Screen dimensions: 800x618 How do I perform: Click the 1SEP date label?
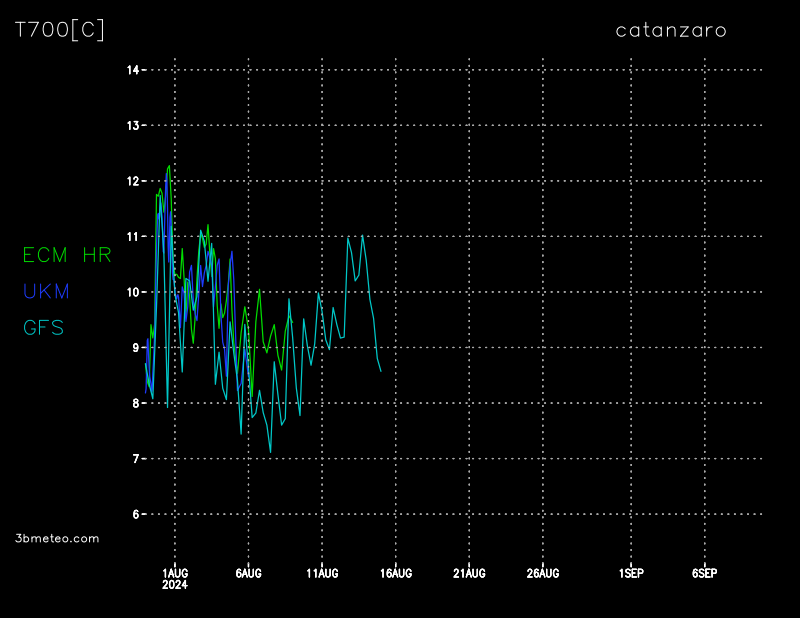tap(631, 573)
